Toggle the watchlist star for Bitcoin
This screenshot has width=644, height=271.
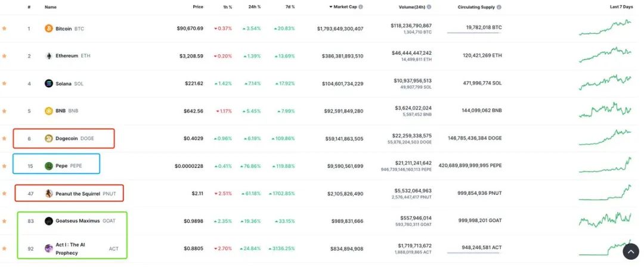(4, 29)
